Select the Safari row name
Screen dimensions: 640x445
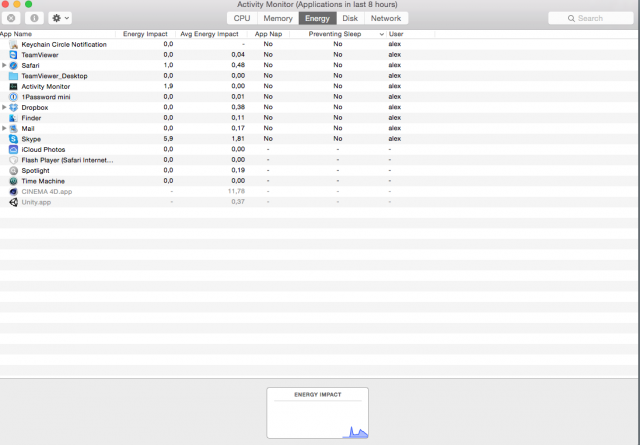click(x=31, y=65)
